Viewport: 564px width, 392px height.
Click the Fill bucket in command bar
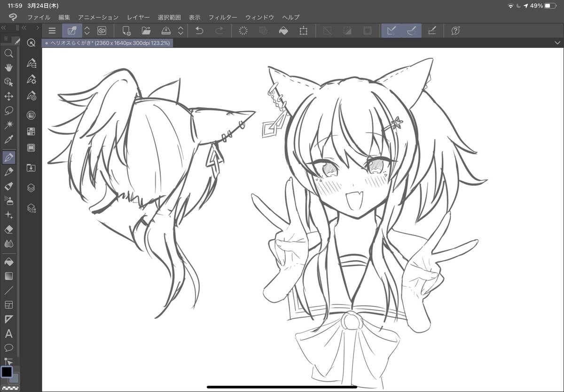[283, 31]
